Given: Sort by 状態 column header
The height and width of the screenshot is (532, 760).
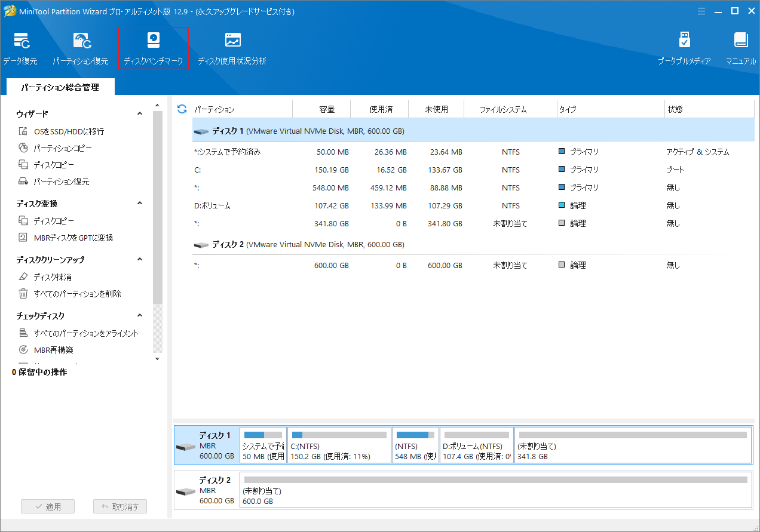Looking at the screenshot, I should tap(710, 109).
